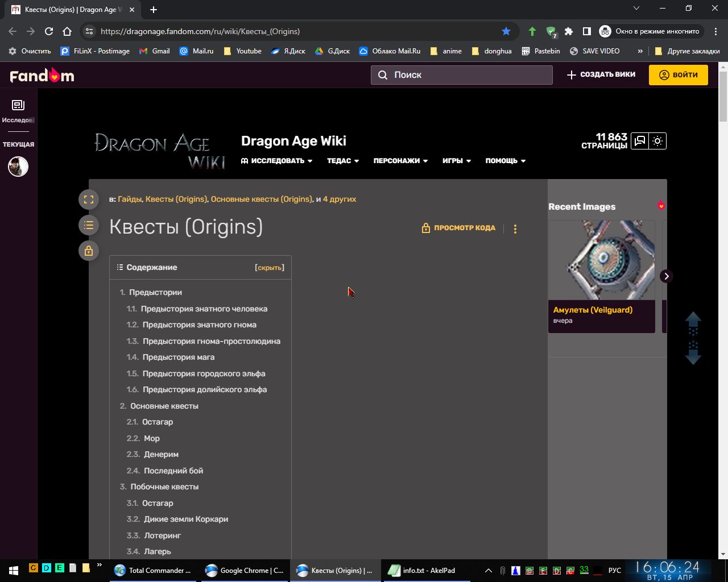728x582 pixels.
Task: Open the Pastebin bookmark
Action: (541, 51)
